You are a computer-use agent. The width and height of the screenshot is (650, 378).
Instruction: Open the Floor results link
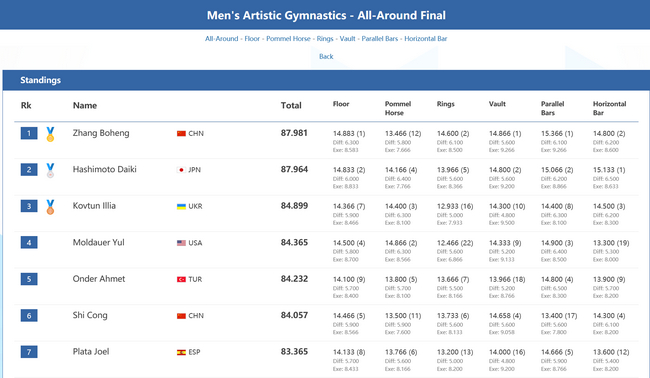point(252,39)
